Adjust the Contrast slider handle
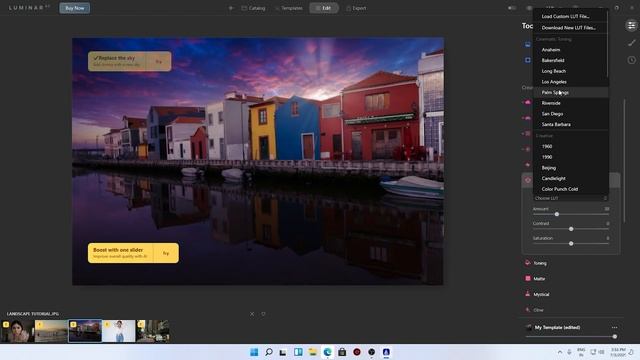The height and width of the screenshot is (360, 640). click(571, 229)
